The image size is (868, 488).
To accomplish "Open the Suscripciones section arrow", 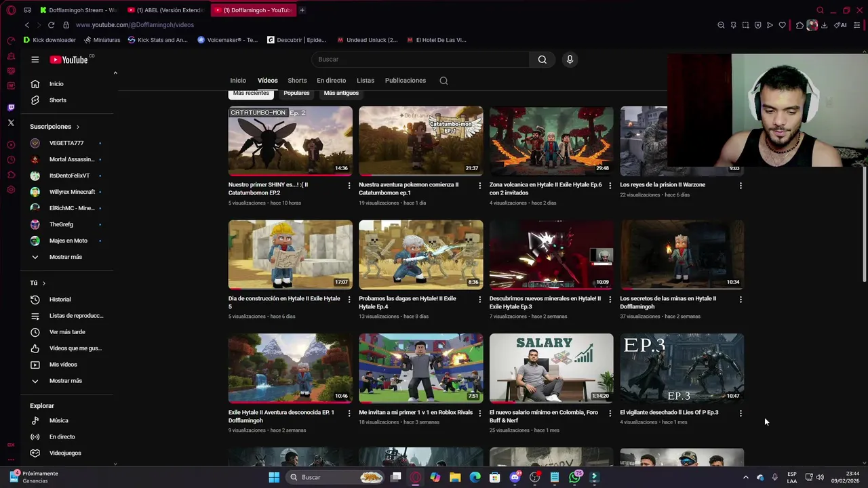I will pyautogui.click(x=77, y=127).
